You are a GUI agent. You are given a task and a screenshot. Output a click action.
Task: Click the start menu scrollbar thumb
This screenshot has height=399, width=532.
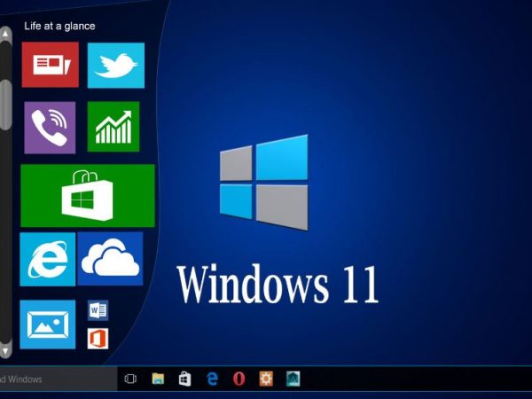tap(5, 106)
